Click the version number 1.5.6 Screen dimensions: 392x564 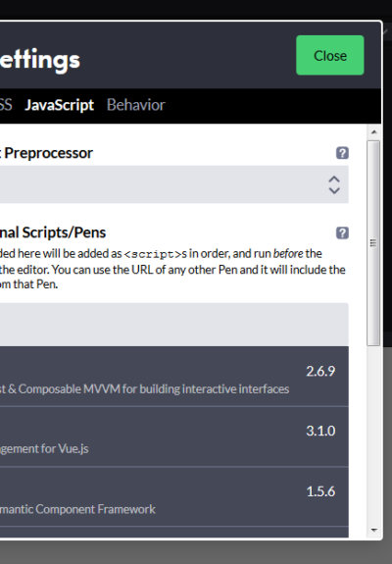click(320, 491)
